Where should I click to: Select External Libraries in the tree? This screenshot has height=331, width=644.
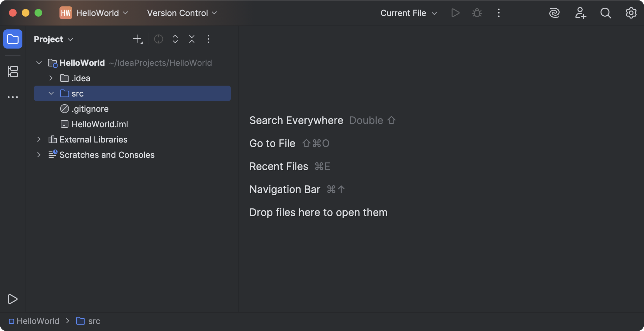pos(132,139)
